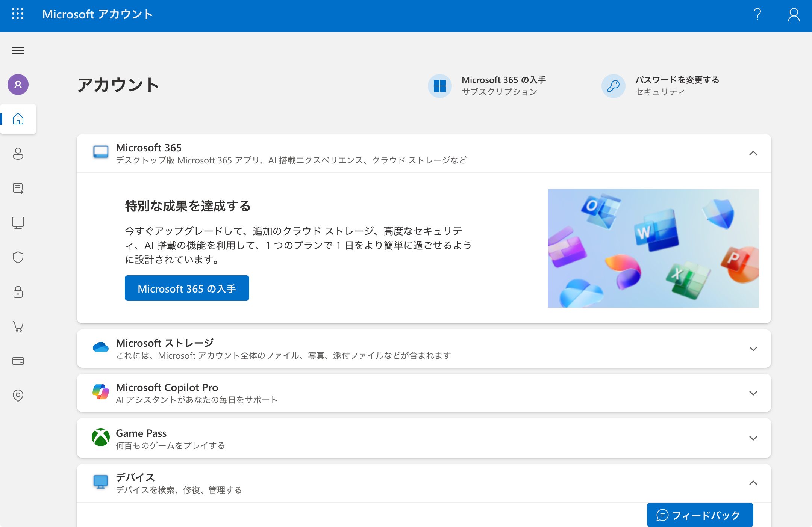
Task: Click the Microsoft アカウント header title
Action: click(x=98, y=14)
